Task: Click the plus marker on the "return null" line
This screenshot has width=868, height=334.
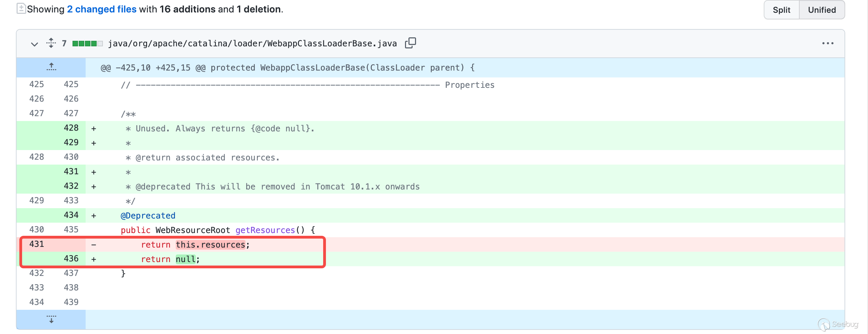Action: click(94, 259)
